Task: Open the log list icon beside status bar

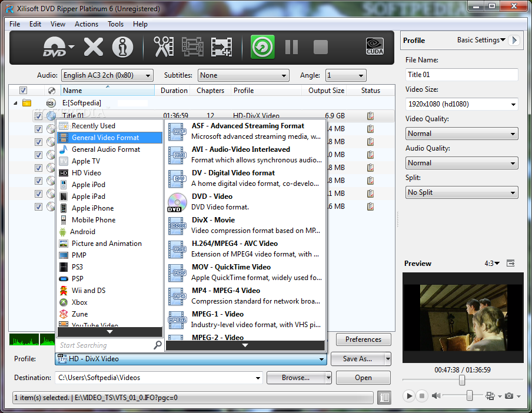Action: pyautogui.click(x=384, y=397)
